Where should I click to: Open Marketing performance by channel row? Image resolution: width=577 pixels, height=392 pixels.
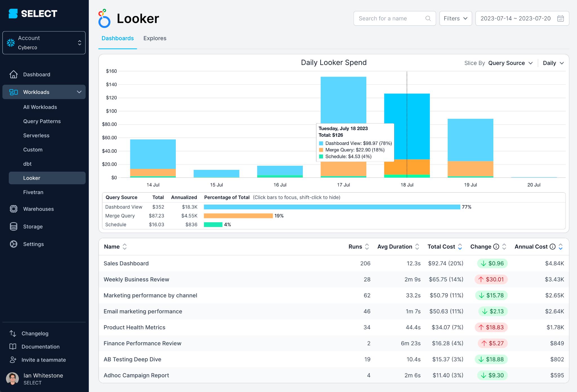coord(334,295)
